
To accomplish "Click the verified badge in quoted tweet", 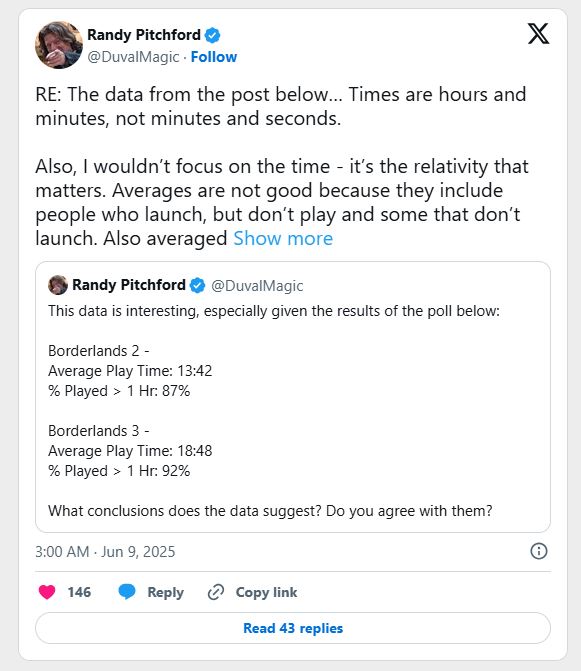I will click(x=197, y=285).
